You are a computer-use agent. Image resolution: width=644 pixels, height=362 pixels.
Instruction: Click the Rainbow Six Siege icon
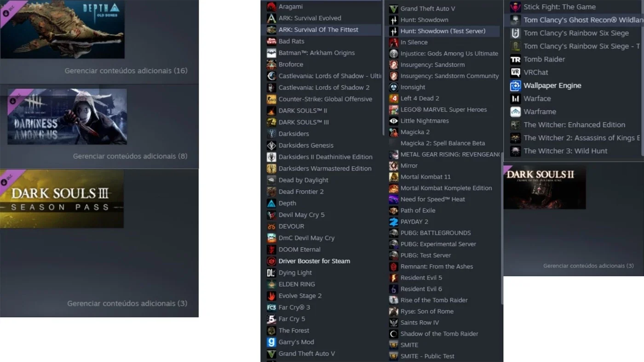click(516, 33)
